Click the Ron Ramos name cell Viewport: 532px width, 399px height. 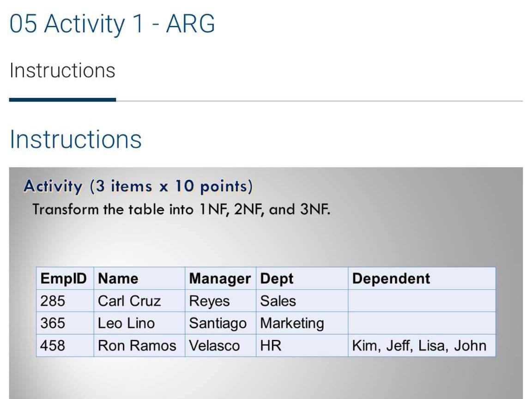click(139, 346)
